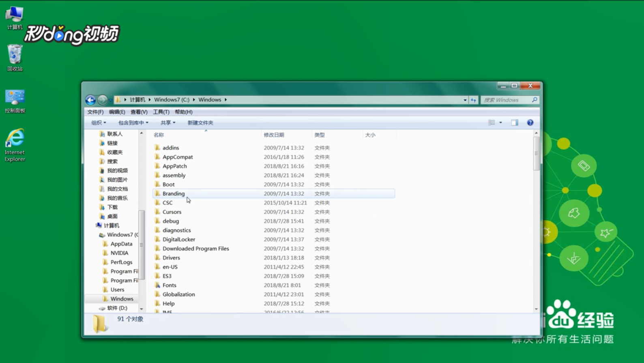Click the Forward navigation arrow
Screen dimensions: 644x363
point(103,100)
